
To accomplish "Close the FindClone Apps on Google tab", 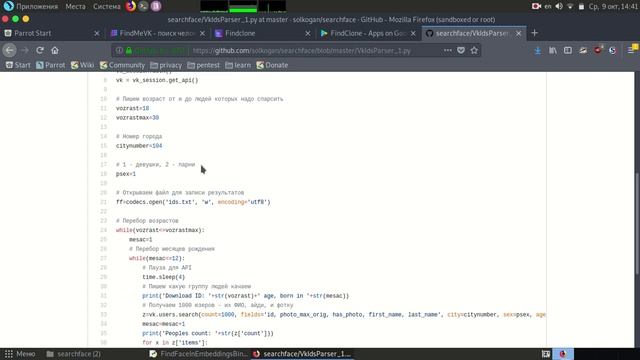I will click(413, 33).
